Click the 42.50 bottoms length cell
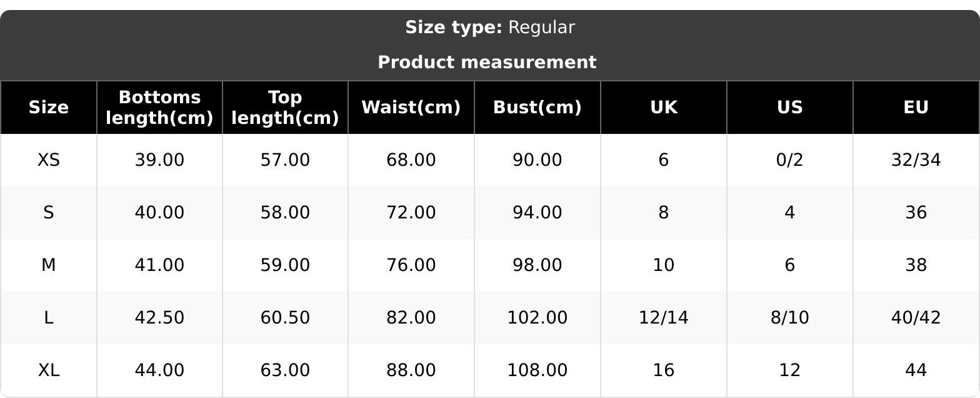The width and height of the screenshot is (980, 398). tap(159, 318)
